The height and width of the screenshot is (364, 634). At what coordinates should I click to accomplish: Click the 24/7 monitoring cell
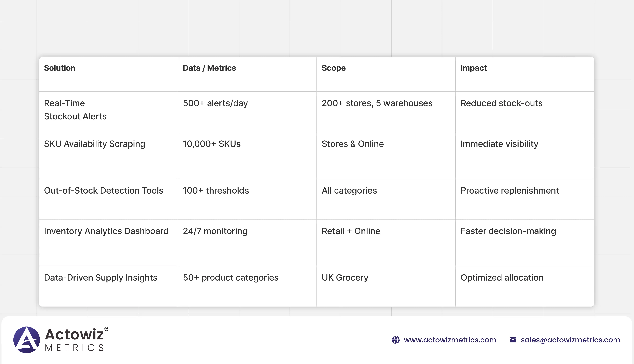click(215, 231)
